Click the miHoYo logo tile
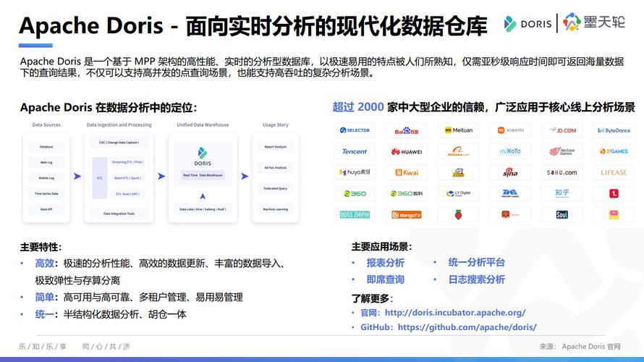644x362 pixels. point(510,151)
